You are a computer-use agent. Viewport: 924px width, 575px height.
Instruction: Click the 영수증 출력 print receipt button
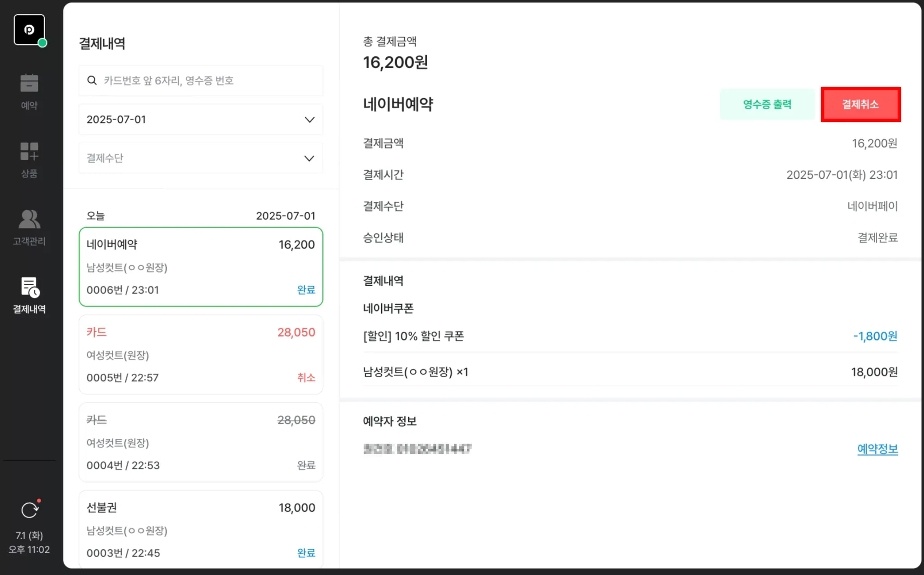pyautogui.click(x=767, y=104)
